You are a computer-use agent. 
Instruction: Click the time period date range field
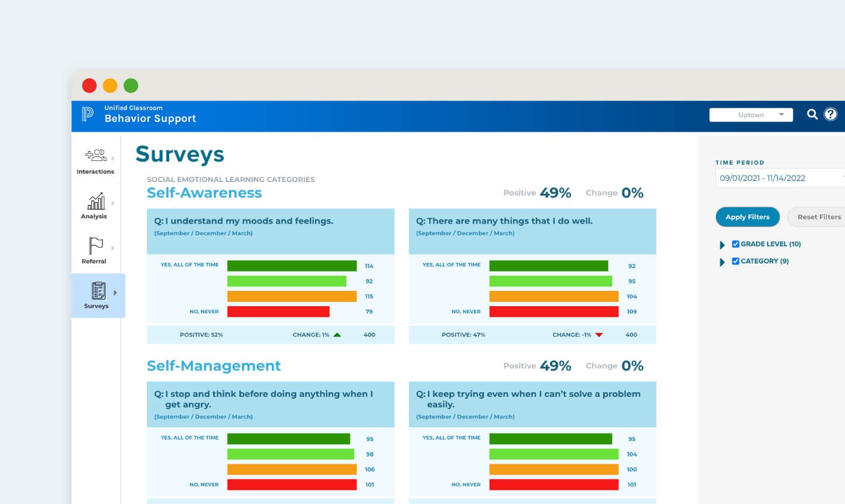click(x=774, y=178)
